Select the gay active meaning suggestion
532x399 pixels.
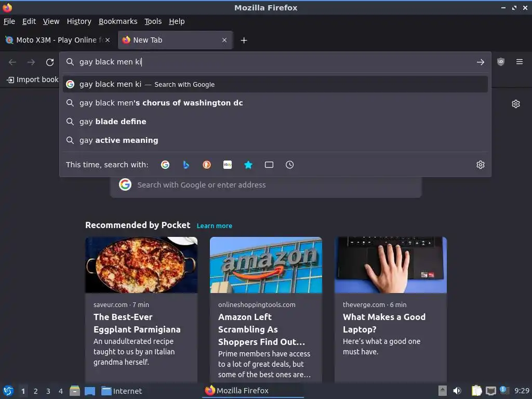275,140
